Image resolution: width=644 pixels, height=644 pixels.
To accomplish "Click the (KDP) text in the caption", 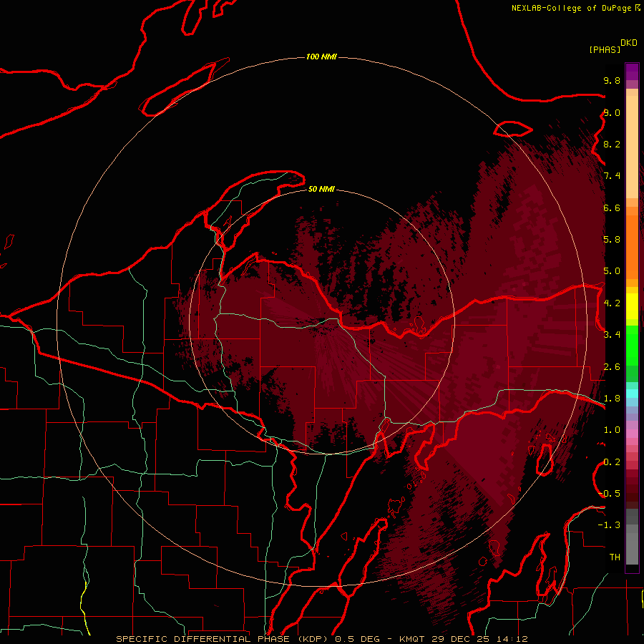I will pos(313,639).
